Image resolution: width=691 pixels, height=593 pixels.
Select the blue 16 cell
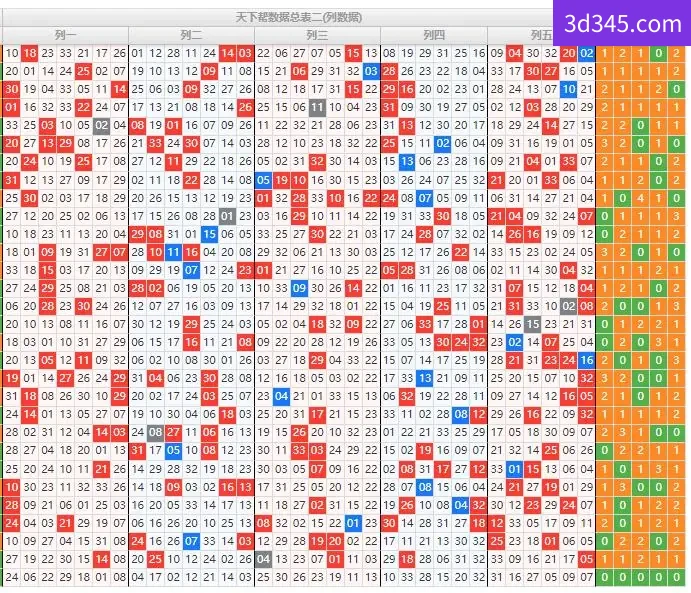click(587, 360)
